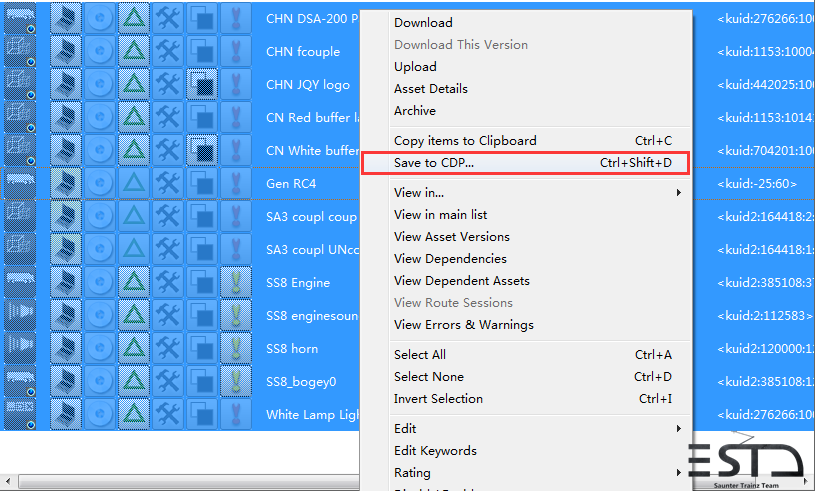Select the CHN fcouple asset name

click(x=303, y=51)
